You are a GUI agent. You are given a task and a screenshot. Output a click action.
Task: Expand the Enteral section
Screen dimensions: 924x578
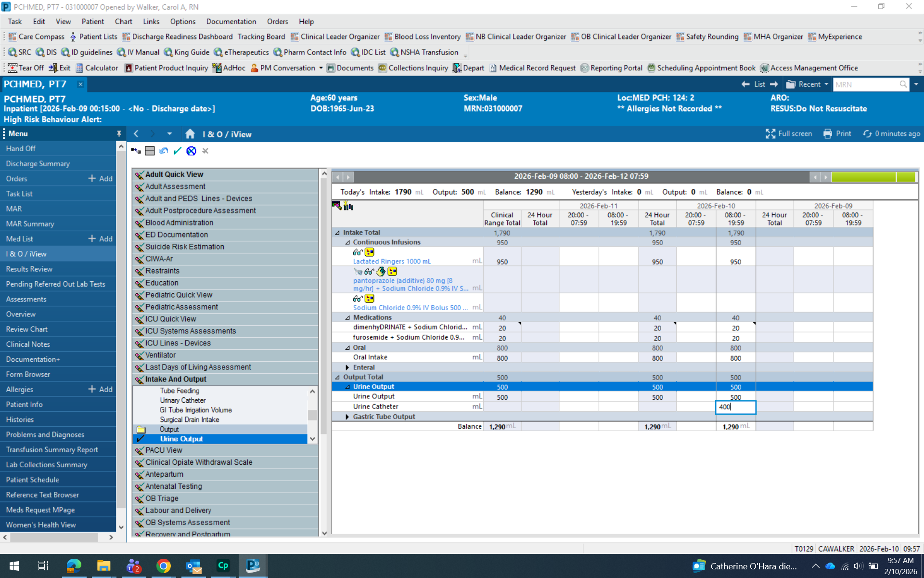click(347, 368)
